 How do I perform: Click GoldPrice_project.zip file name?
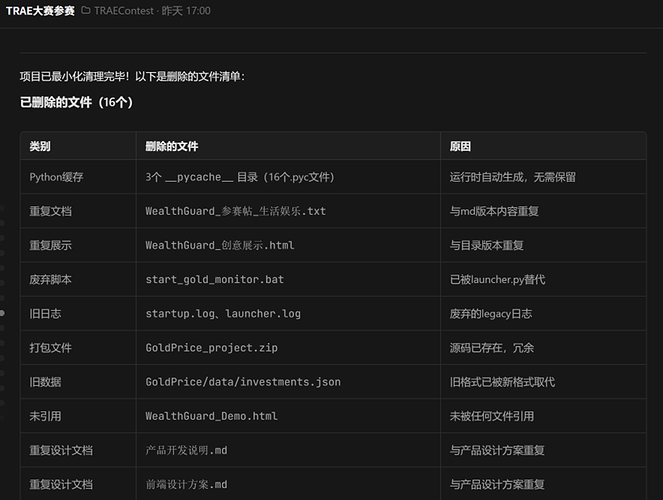pos(212,348)
